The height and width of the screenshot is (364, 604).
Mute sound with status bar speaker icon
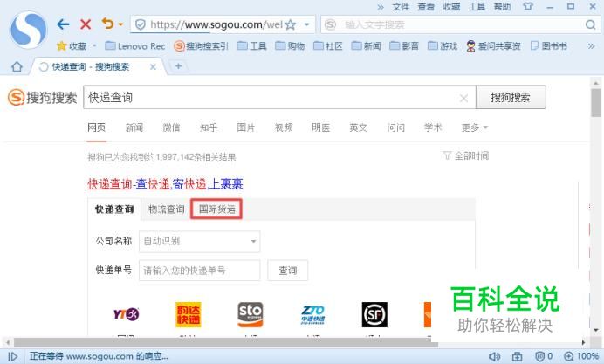494,357
